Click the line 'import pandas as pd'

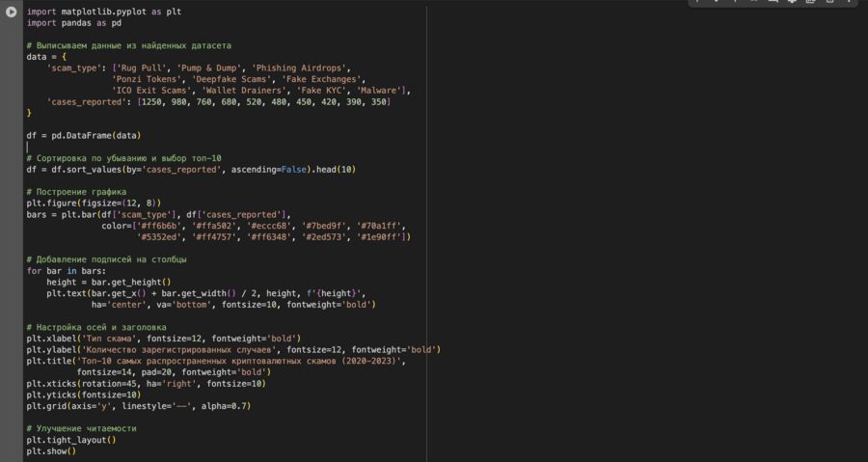73,23
